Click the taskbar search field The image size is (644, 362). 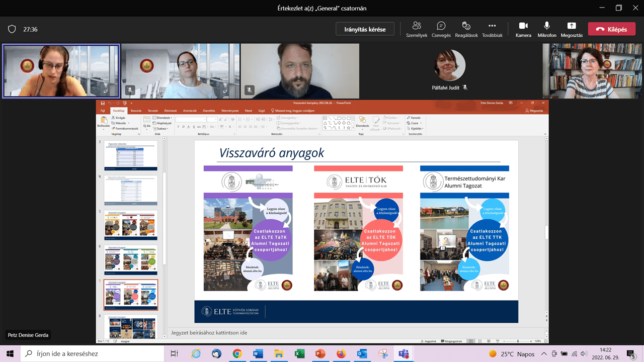click(92, 354)
